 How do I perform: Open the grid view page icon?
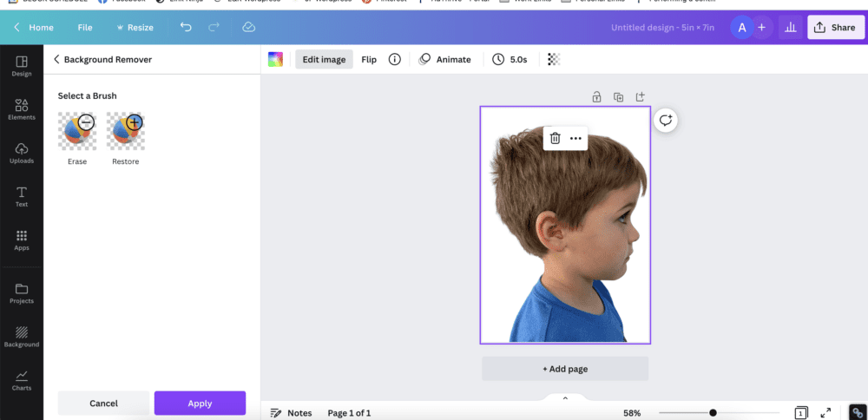pos(800,413)
